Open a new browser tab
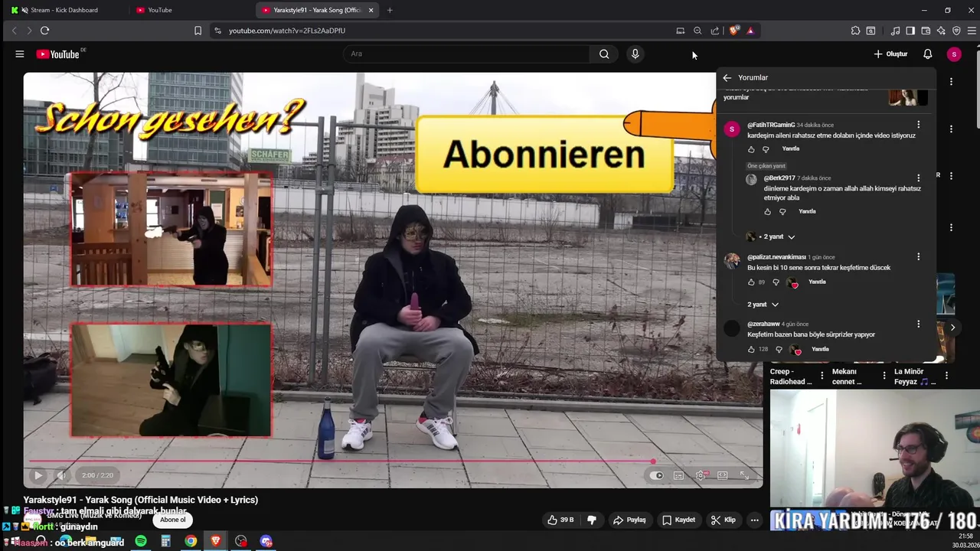The image size is (980, 551). 390,10
